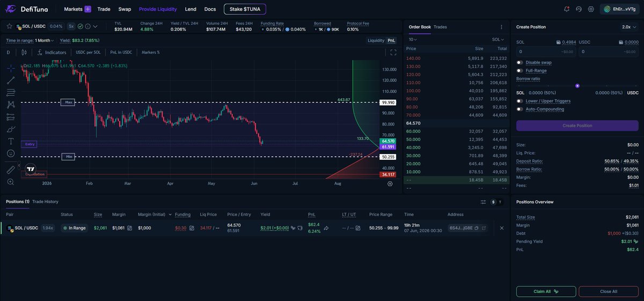Change the chart interval D

[x=9, y=53]
